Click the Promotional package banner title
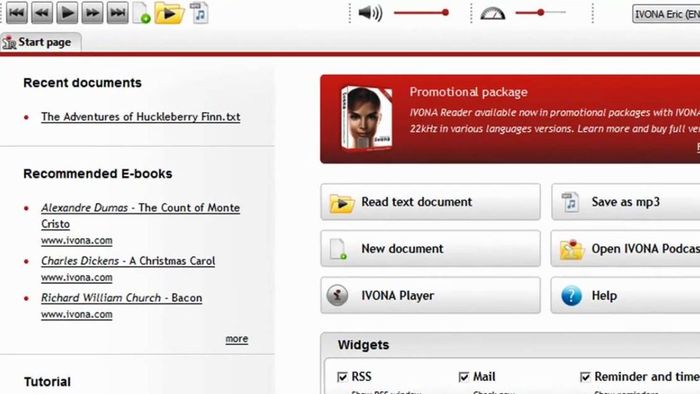This screenshot has width=700, height=394. pos(468,92)
